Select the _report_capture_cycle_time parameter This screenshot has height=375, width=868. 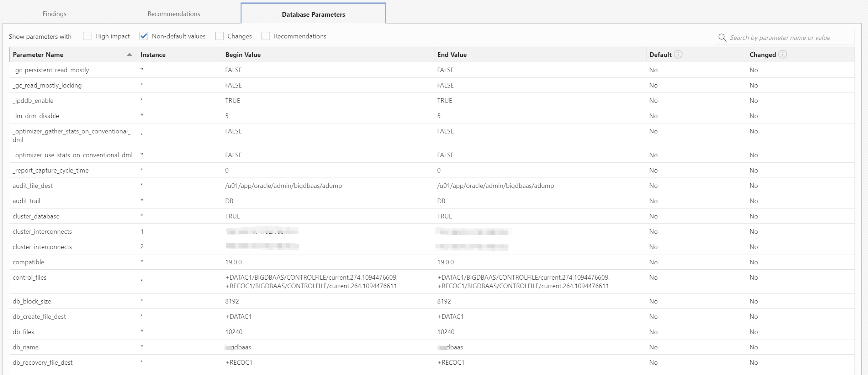[x=51, y=170]
